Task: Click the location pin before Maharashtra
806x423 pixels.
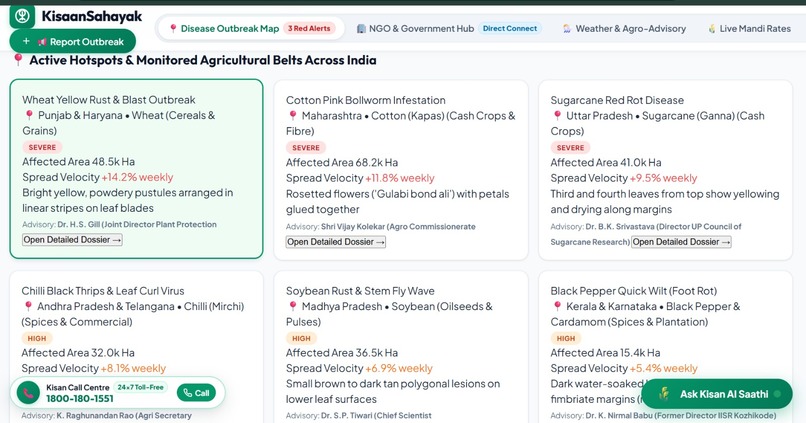Action: point(293,116)
